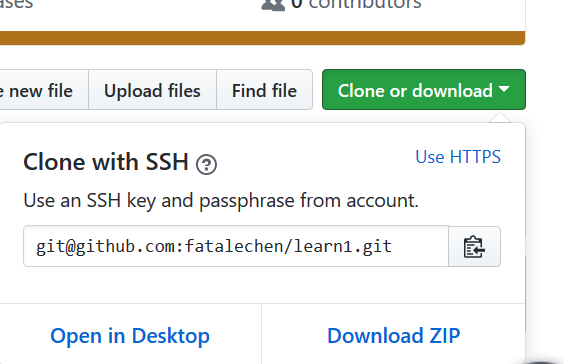This screenshot has height=364, width=564.
Task: Open the 0 contributors link
Action: (341, 4)
